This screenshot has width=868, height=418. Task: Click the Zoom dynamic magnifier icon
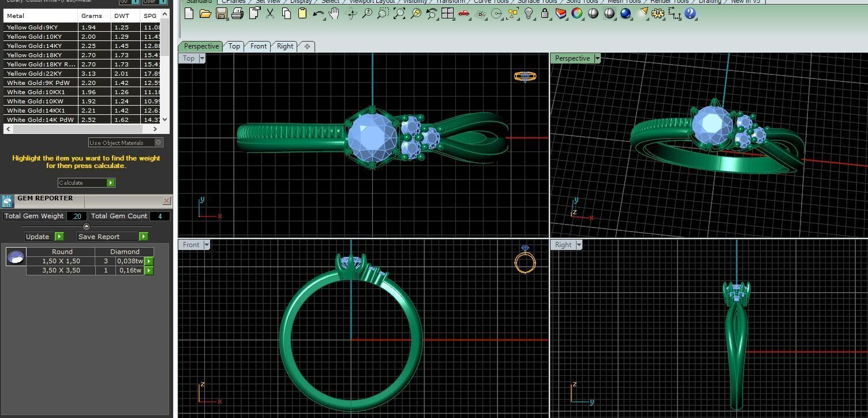(367, 13)
